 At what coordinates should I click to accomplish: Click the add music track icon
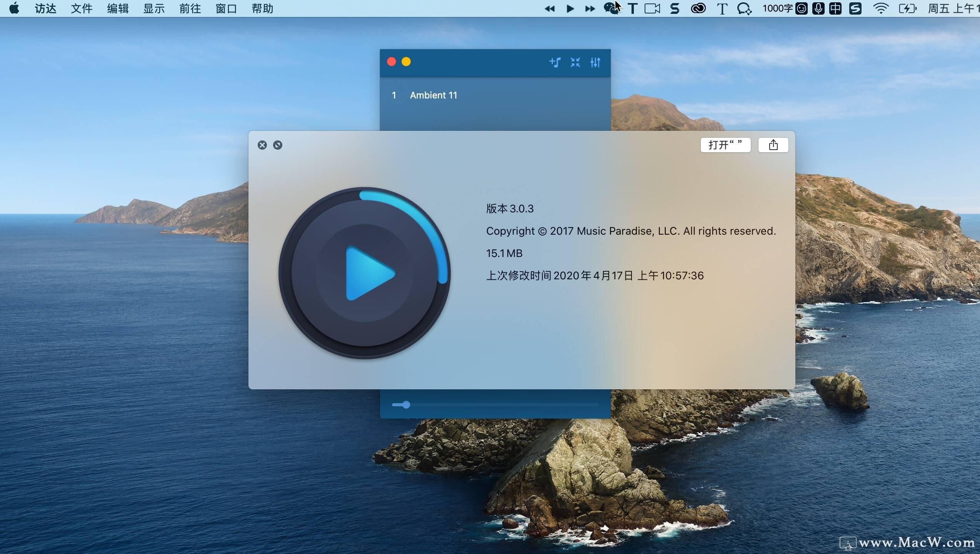[555, 62]
